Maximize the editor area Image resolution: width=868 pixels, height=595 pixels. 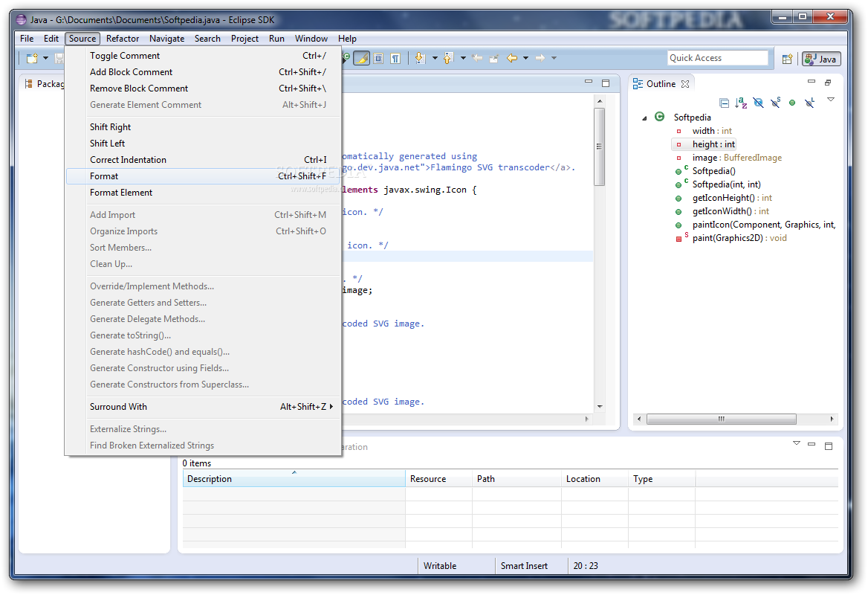coord(606,83)
